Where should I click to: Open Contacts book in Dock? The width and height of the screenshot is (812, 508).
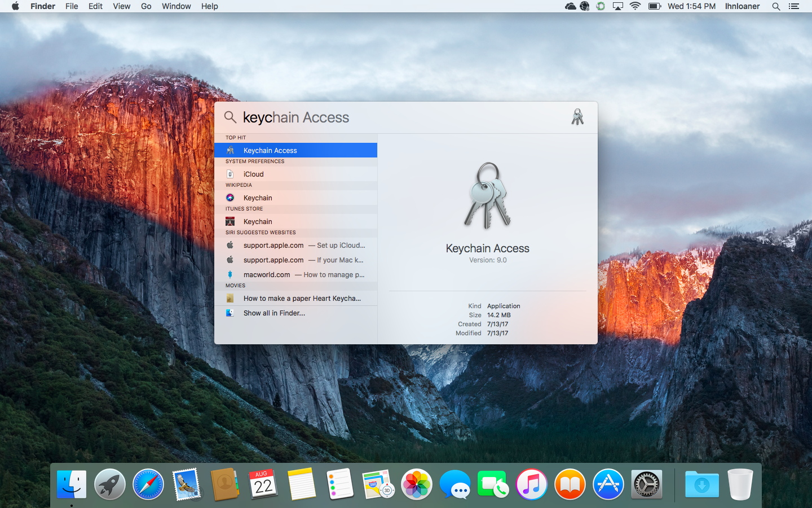[225, 484]
